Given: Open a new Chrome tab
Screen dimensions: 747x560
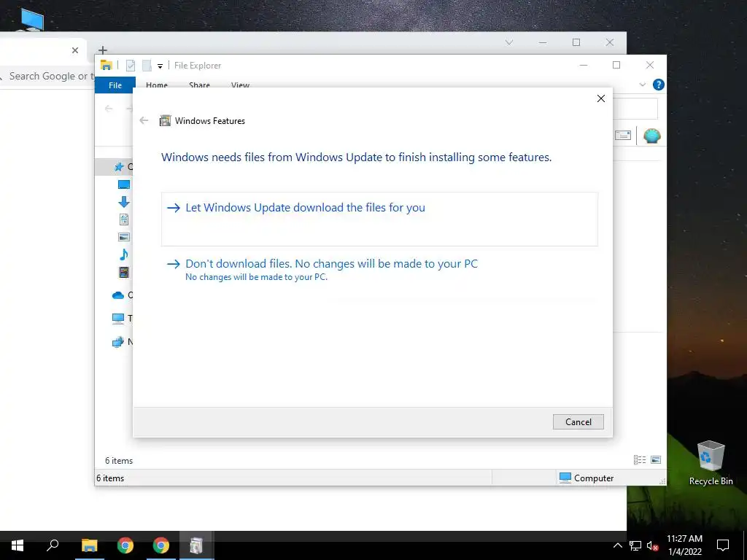Looking at the screenshot, I should click(x=102, y=50).
